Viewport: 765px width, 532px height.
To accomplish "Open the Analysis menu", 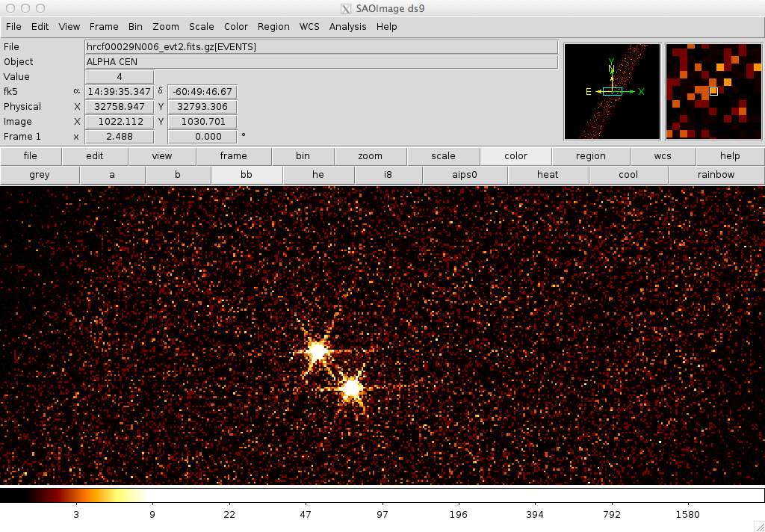I will point(347,26).
